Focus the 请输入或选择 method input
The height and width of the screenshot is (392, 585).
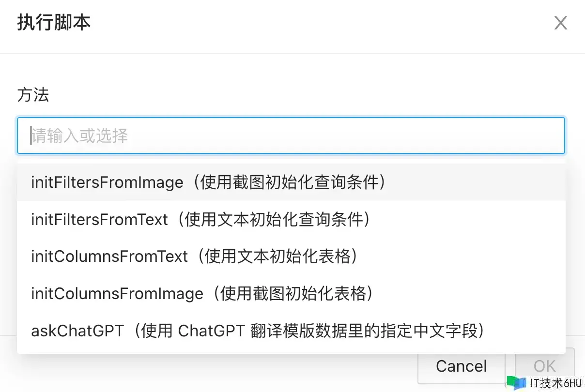291,136
